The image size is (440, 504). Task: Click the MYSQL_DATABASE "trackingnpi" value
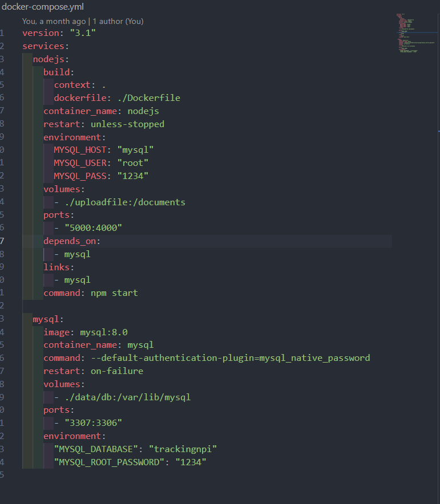pyautogui.click(x=183, y=449)
